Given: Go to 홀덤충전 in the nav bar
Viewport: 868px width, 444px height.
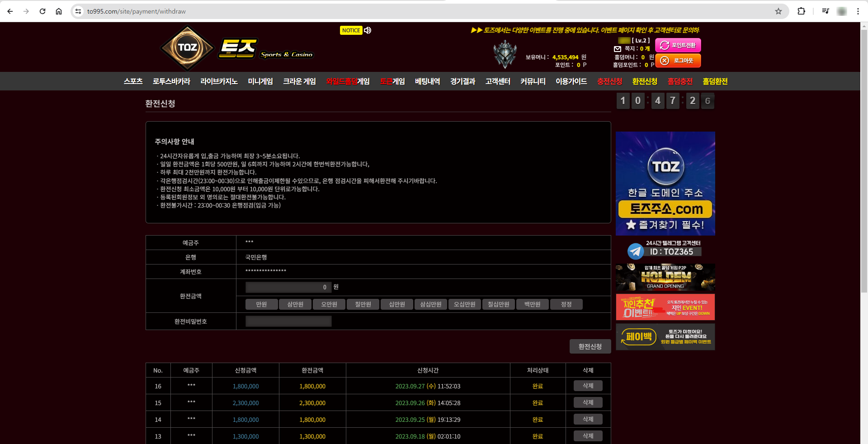Looking at the screenshot, I should pyautogui.click(x=680, y=81).
